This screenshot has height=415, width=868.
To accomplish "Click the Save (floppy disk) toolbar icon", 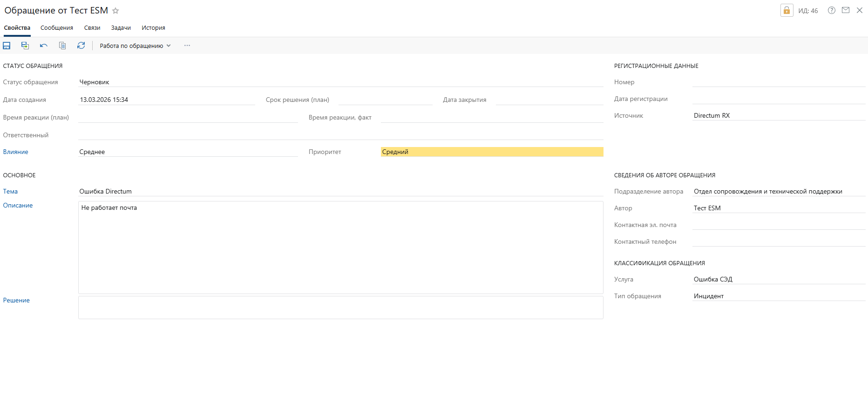I will 7,46.
